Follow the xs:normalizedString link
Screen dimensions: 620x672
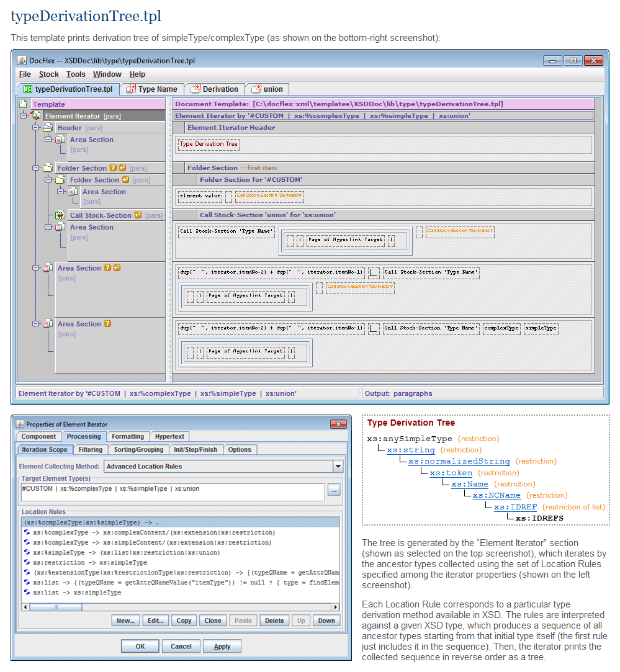click(x=459, y=461)
